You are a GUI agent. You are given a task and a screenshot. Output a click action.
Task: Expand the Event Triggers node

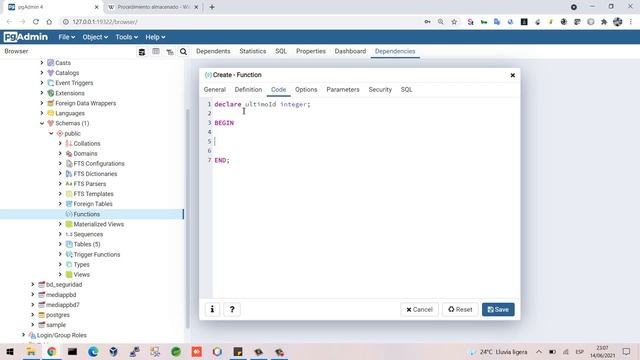(42, 83)
